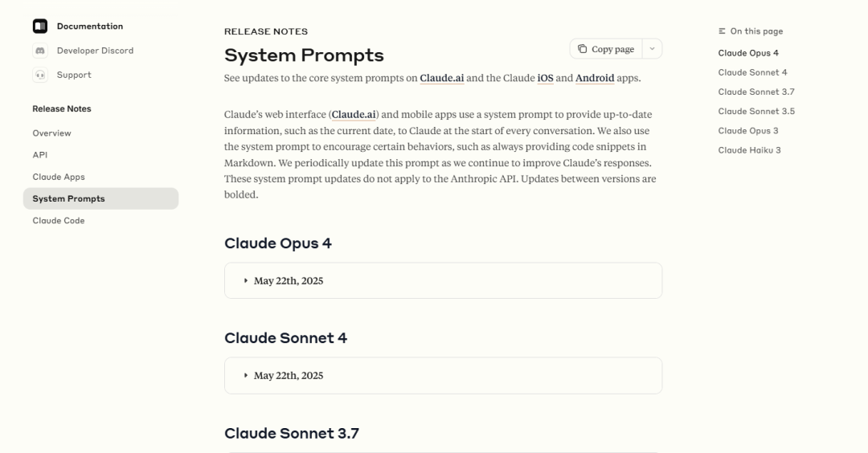Image resolution: width=868 pixels, height=453 pixels.
Task: Select API in the sidebar
Action: [x=40, y=155]
